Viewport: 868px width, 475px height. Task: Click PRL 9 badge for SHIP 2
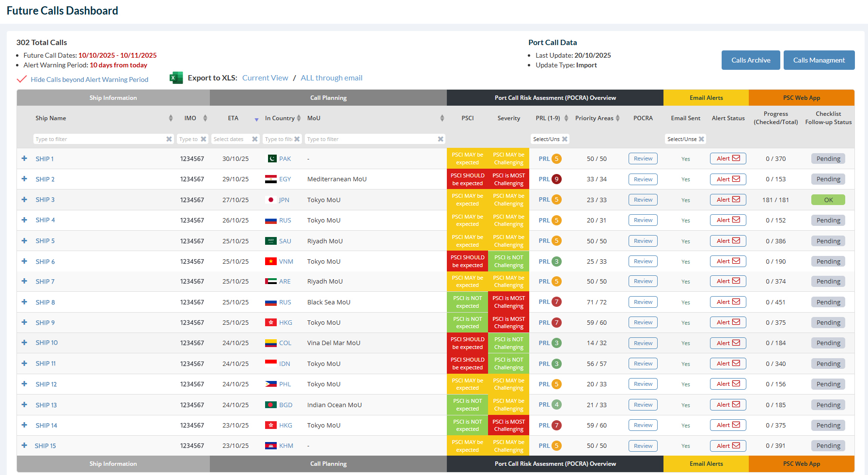point(556,179)
